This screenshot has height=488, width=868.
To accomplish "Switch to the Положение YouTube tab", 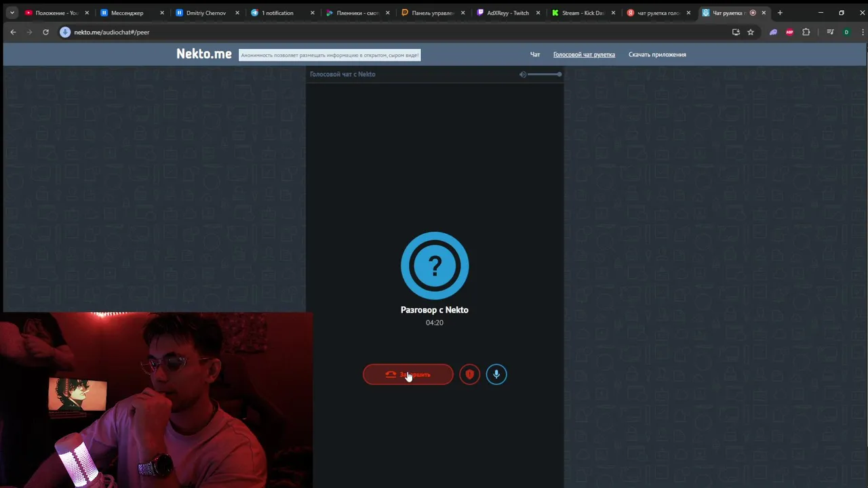I will click(x=57, y=13).
